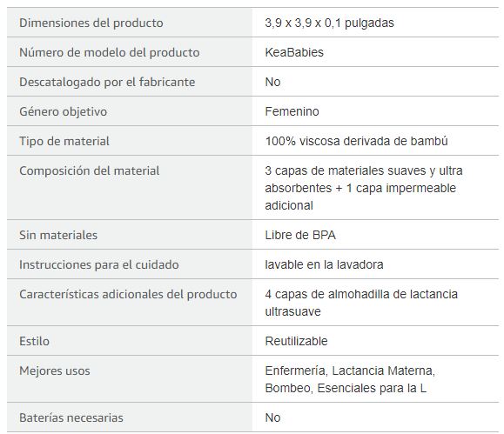Select '100% viscosa derivada de bambú' text
The height and width of the screenshot is (434, 504).
click(356, 141)
